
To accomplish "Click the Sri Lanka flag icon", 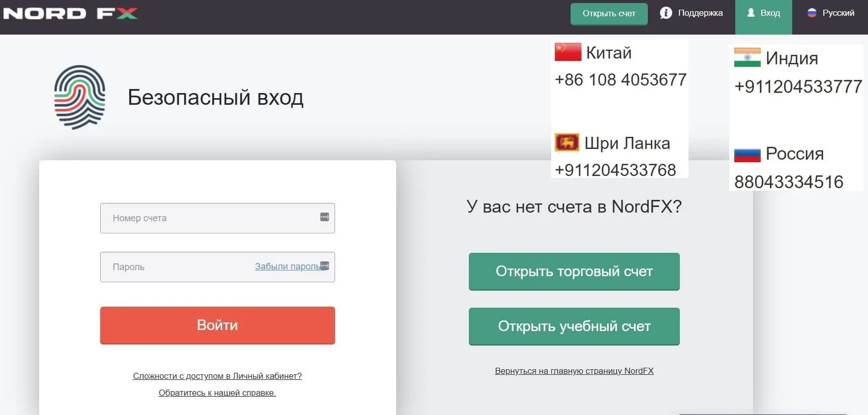I will tap(567, 142).
